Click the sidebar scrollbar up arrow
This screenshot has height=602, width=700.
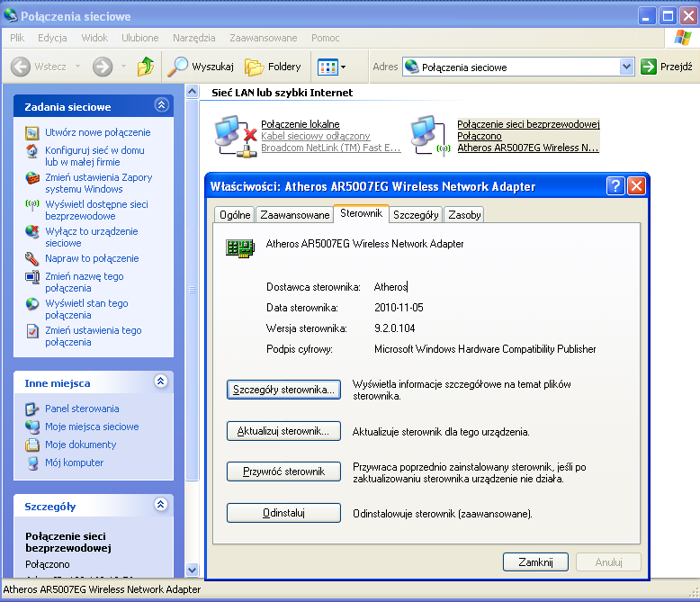[x=192, y=92]
